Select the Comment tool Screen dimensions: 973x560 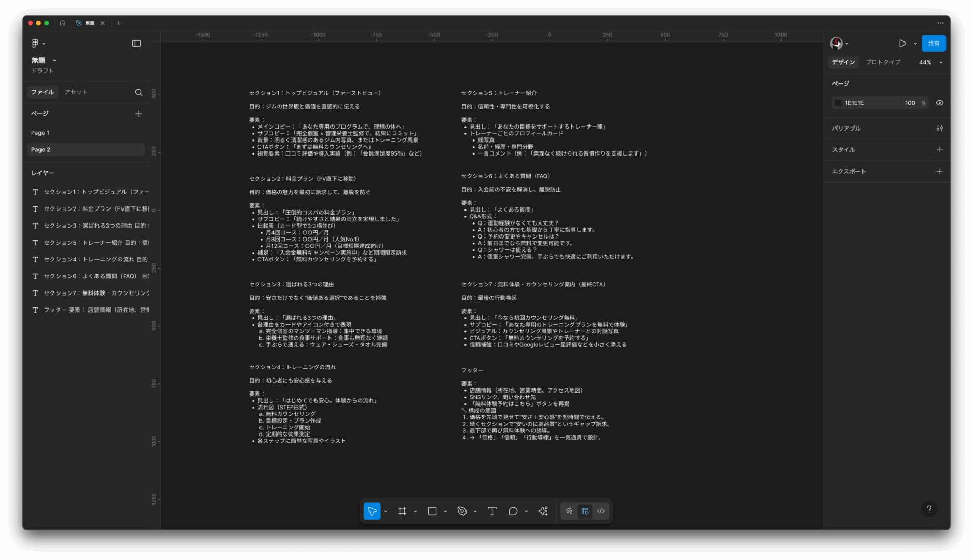513,511
